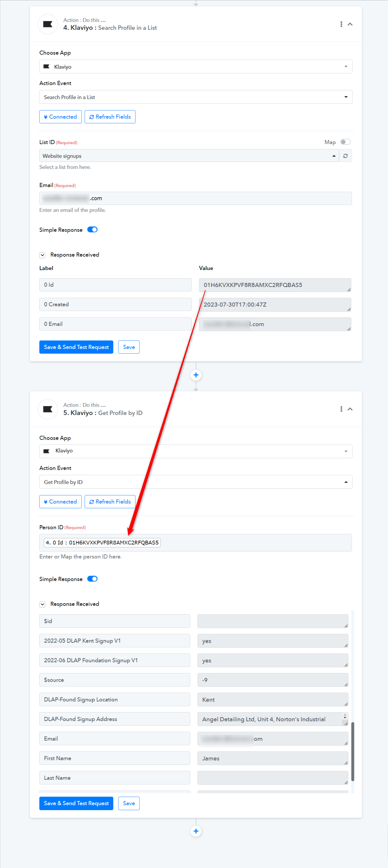Click the 'First Name' label field
Viewport: 388px width, 868px height.
(115, 758)
